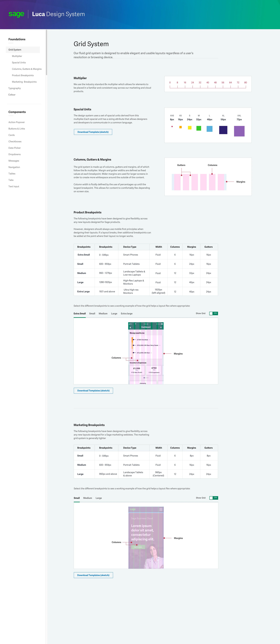The width and height of the screenshot is (280, 644).
Task: Click the Sage logo in the header
Action: click(x=16, y=14)
